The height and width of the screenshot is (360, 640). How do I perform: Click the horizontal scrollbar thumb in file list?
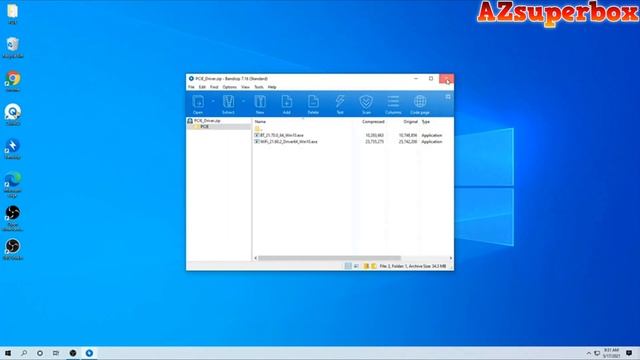(329, 258)
